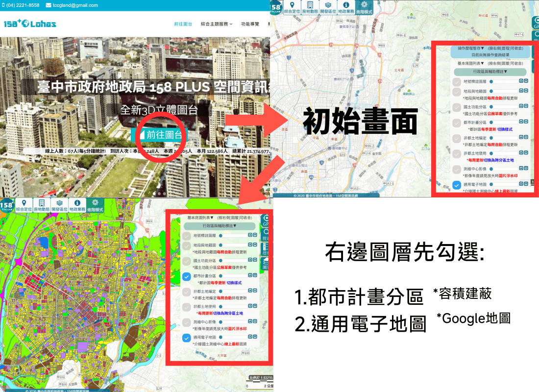Enable the 地號標註圖層 layer checkbox

click(x=456, y=81)
